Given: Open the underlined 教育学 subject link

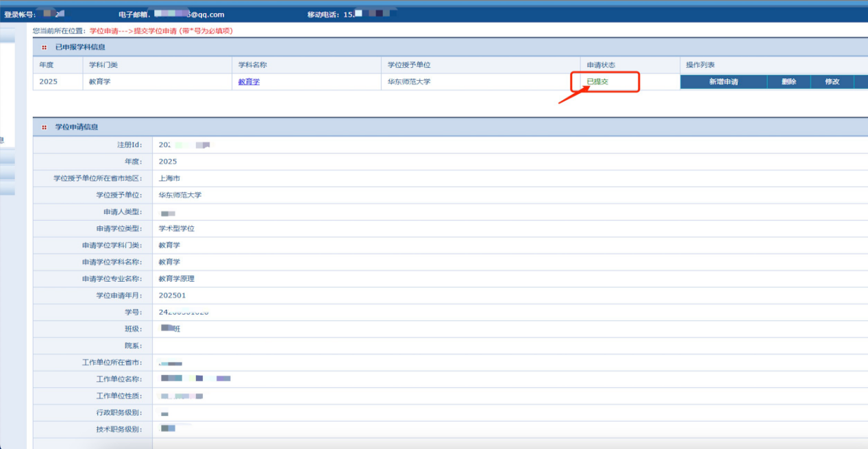Looking at the screenshot, I should 249,82.
